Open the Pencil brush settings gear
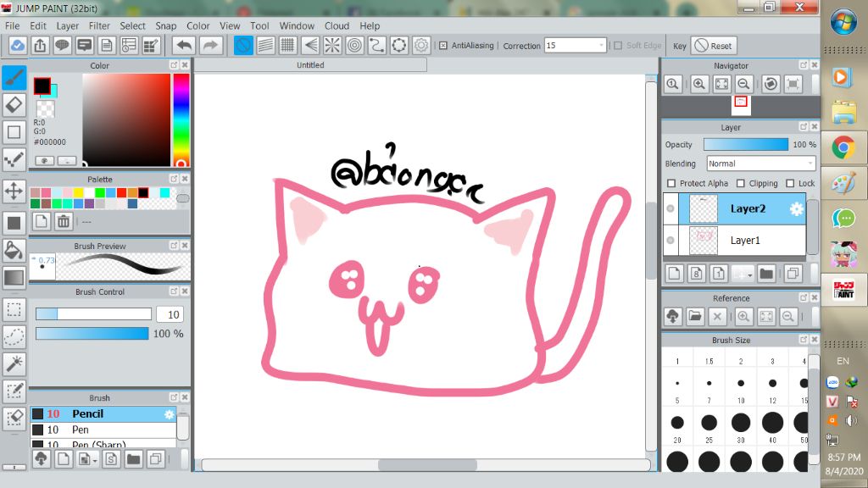The height and width of the screenshot is (488, 868). 169,413
